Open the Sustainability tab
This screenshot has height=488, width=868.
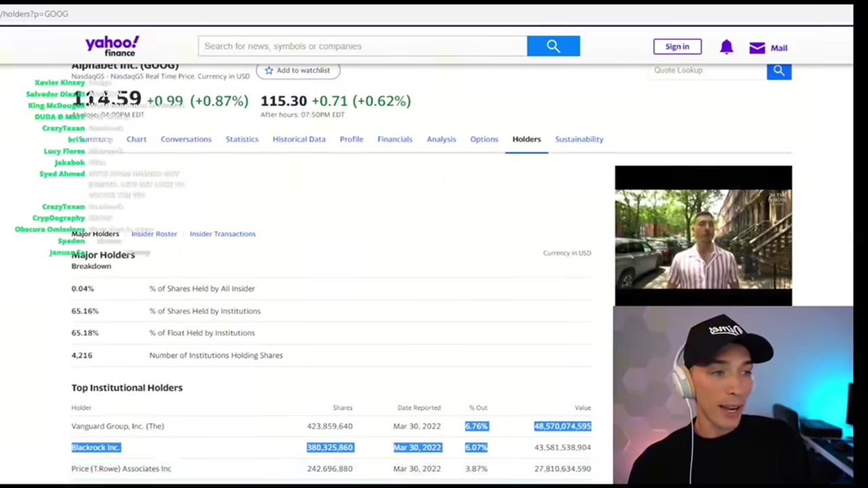click(x=579, y=139)
